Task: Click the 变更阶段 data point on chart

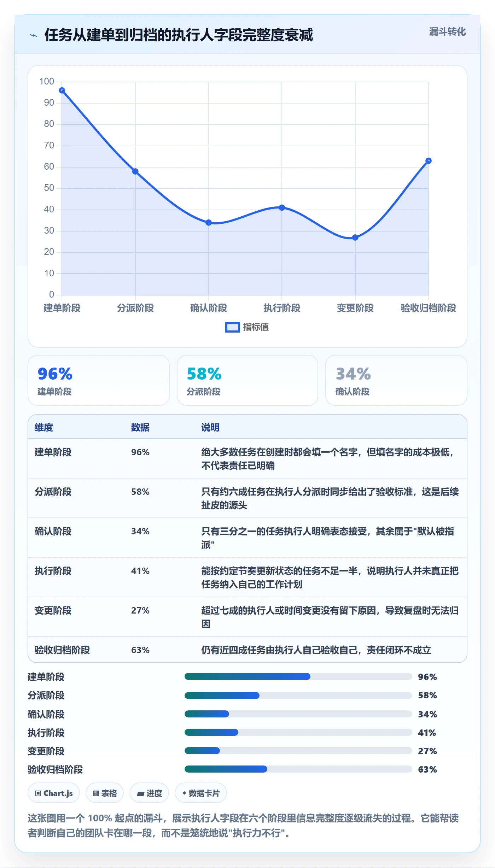Action: (x=355, y=237)
